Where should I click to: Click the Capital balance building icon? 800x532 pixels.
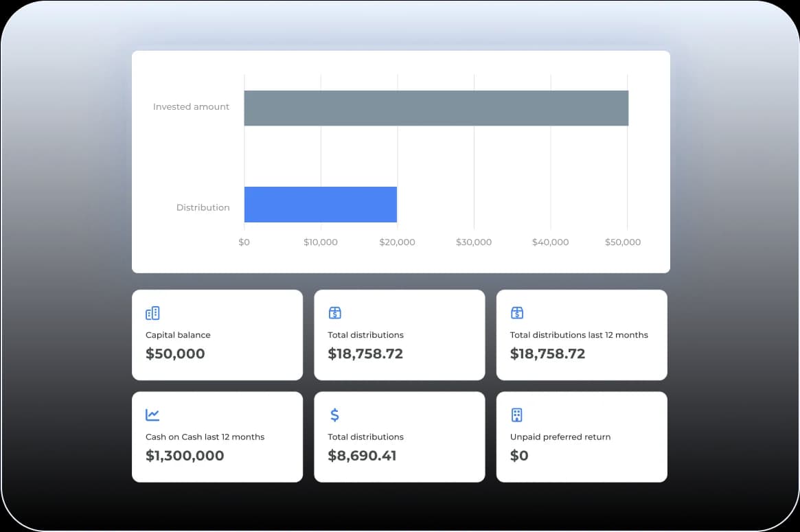click(x=152, y=313)
